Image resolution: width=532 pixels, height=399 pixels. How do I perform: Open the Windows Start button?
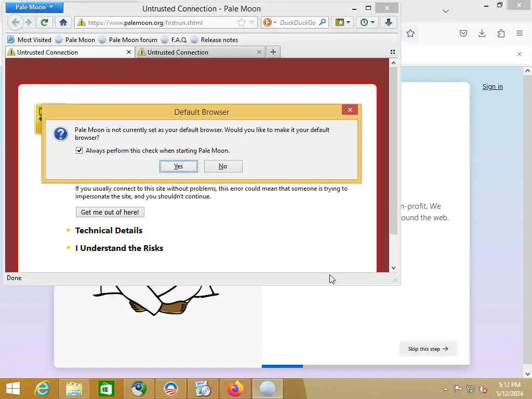point(13,389)
